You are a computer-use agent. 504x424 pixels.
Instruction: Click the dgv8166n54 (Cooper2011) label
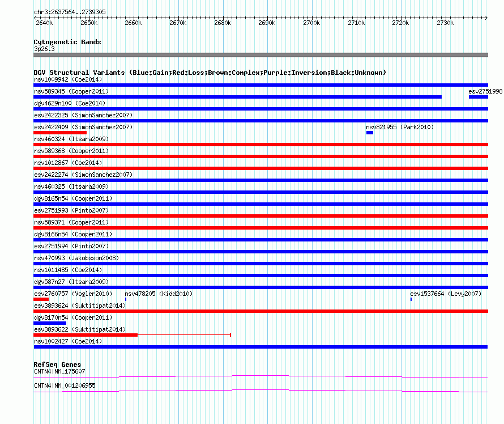tap(73, 234)
